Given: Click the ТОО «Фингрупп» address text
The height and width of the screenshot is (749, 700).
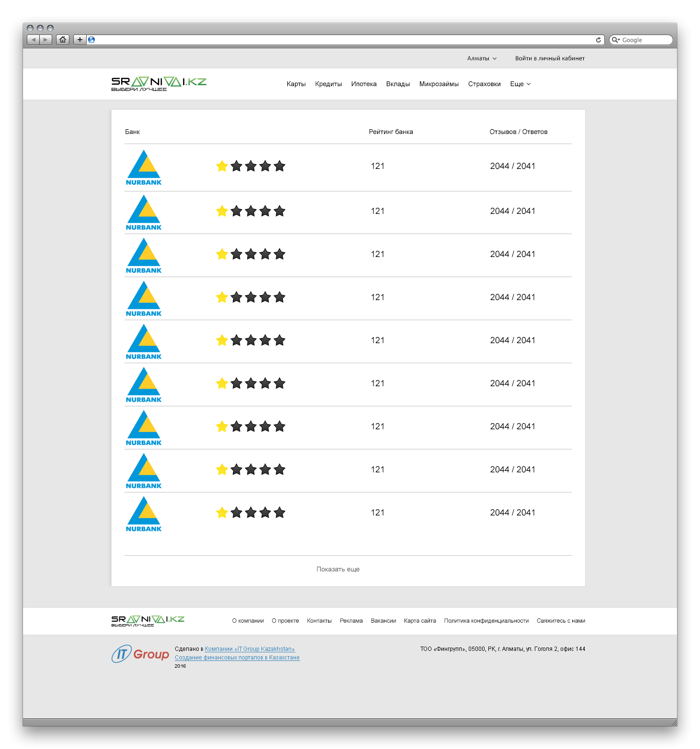Looking at the screenshot, I should (503, 649).
